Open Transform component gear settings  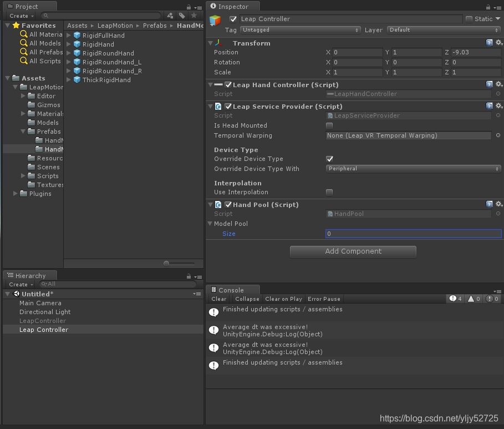point(499,43)
